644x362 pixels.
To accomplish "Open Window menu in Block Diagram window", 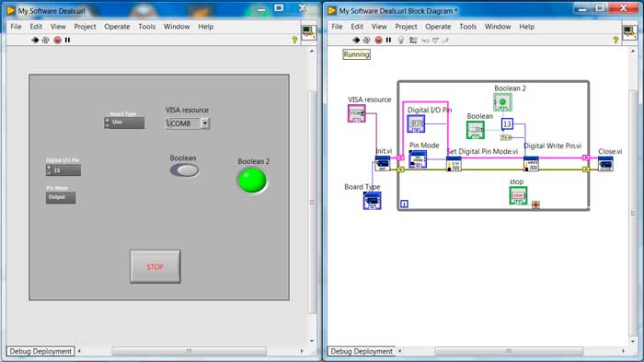I will point(498,27).
